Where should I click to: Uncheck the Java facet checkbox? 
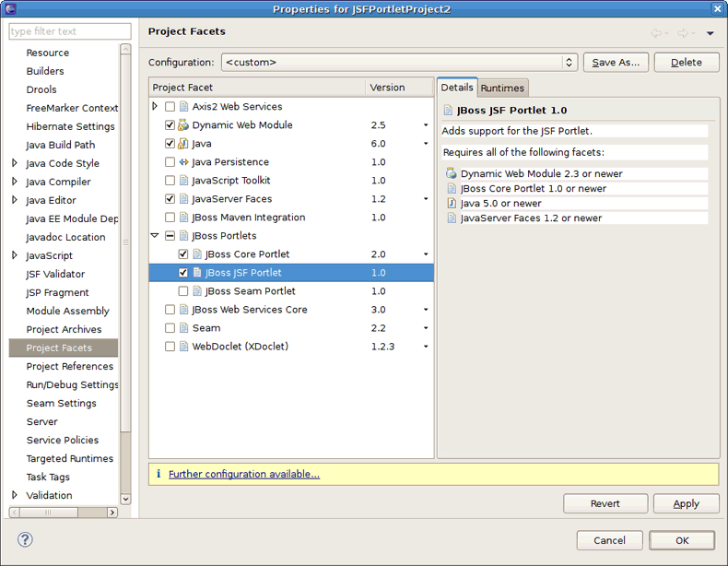pos(170,144)
